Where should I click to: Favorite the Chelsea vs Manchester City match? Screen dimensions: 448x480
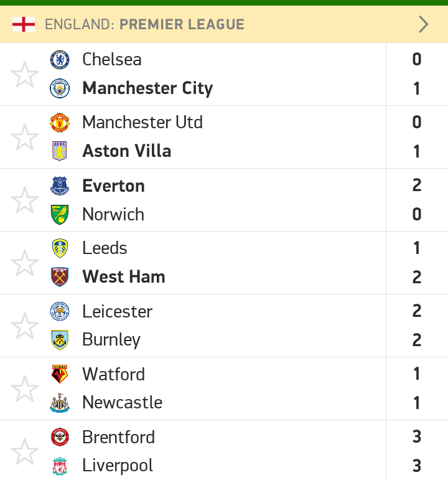(25, 74)
